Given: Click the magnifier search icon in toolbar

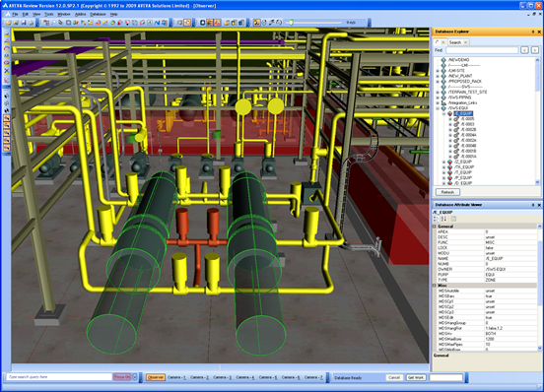Looking at the screenshot, I should [53, 23].
